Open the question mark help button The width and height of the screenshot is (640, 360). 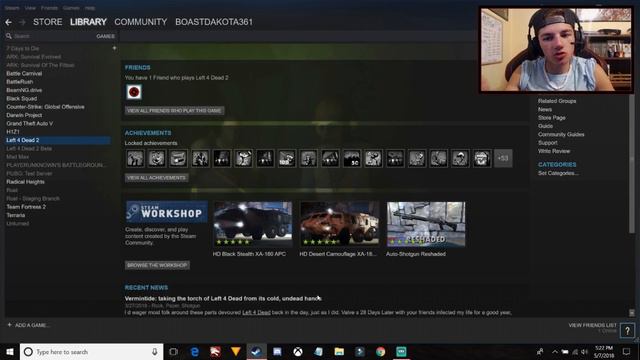627,330
